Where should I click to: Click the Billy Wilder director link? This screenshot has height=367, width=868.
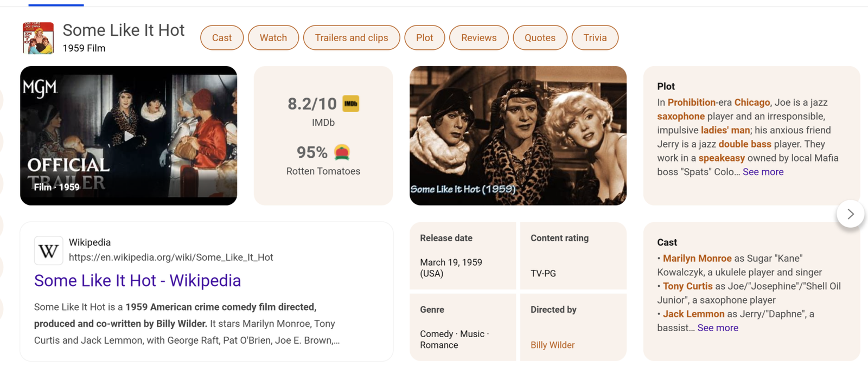click(552, 345)
